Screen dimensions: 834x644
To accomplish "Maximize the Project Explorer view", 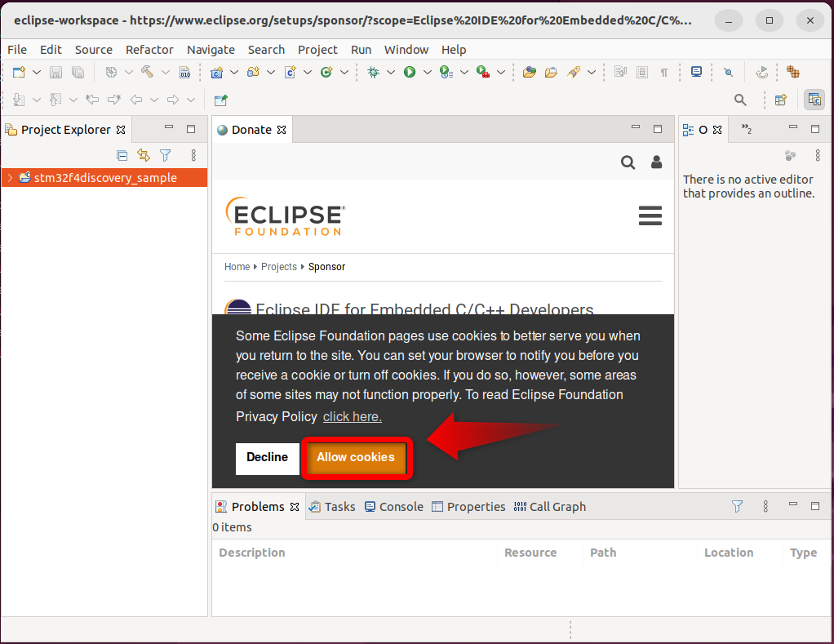I will coord(191,129).
